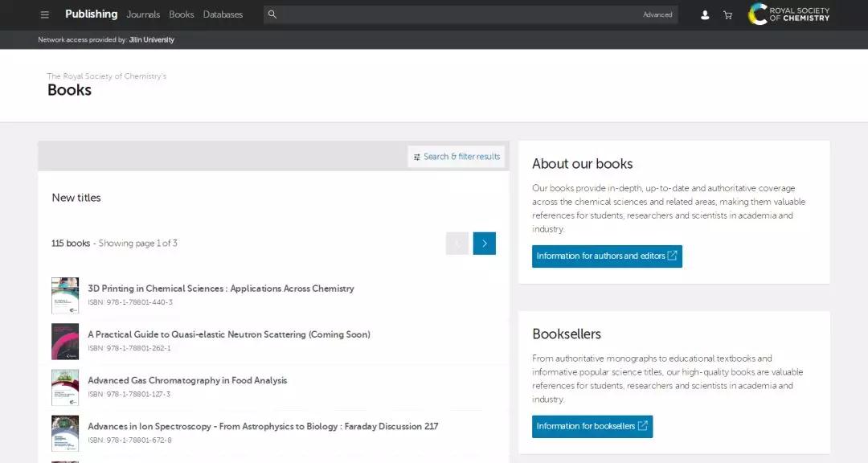Open the user account icon

(705, 14)
